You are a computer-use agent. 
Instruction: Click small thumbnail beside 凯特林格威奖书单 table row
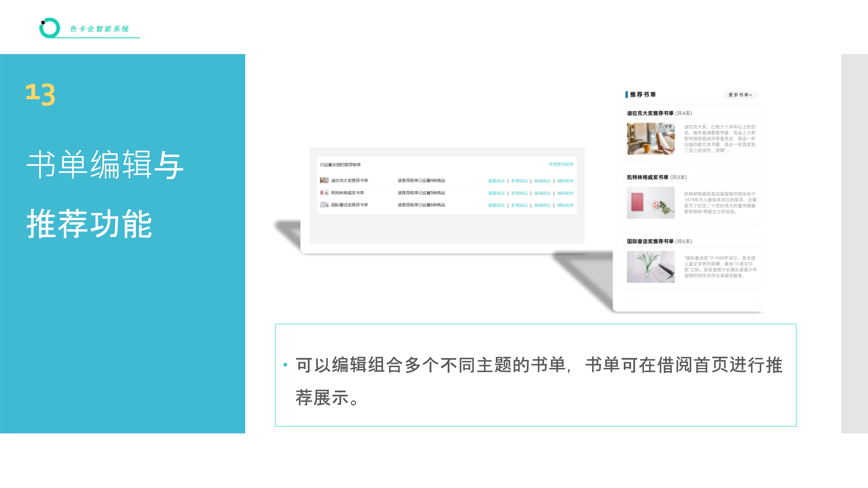click(x=324, y=193)
